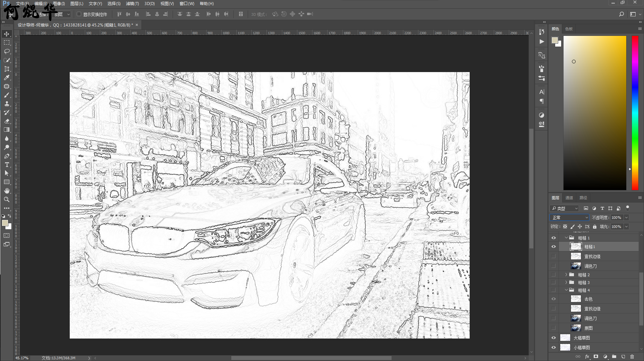The width and height of the screenshot is (644, 361).
Task: Select the Lasso tool
Action: point(7,51)
